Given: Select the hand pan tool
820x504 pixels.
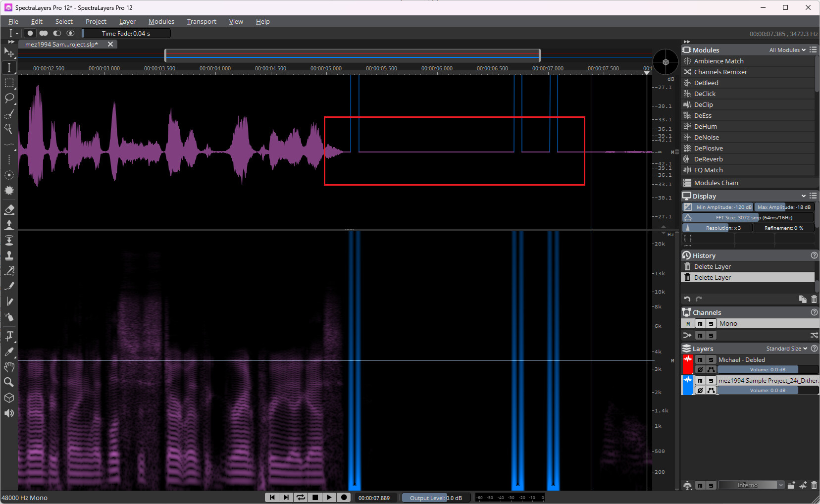Looking at the screenshot, I should tap(9, 367).
